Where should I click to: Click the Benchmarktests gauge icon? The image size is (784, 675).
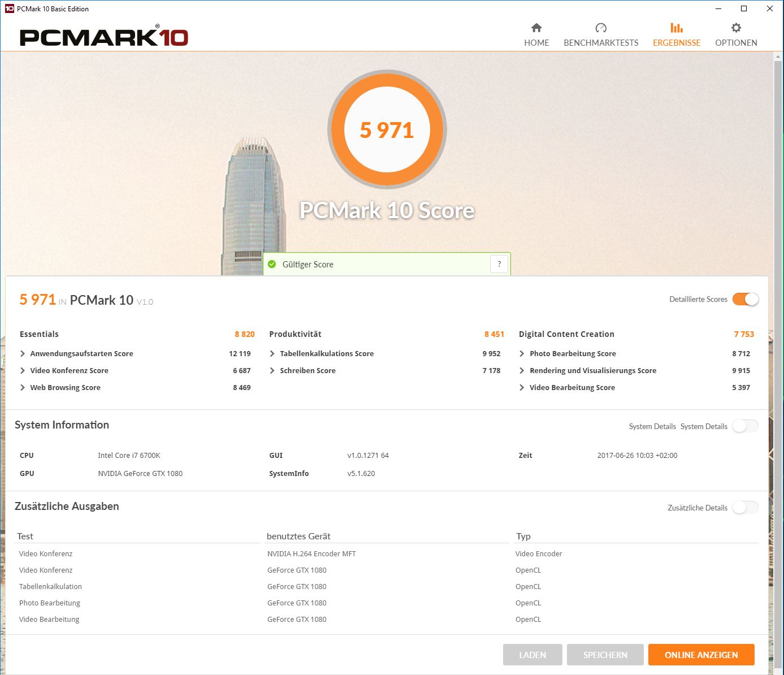(x=601, y=28)
